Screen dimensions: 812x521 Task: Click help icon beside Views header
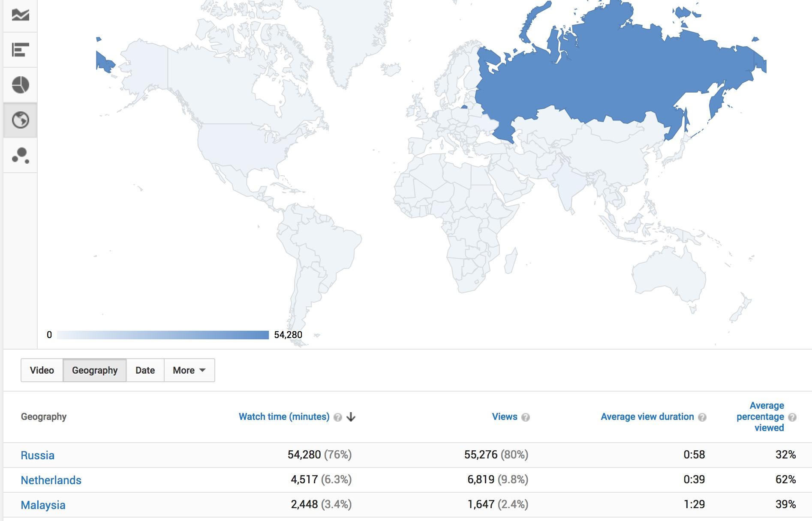pyautogui.click(x=526, y=417)
